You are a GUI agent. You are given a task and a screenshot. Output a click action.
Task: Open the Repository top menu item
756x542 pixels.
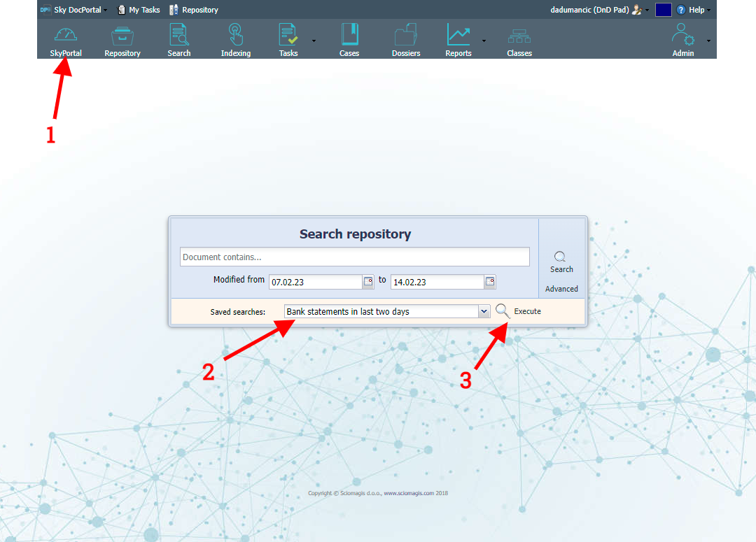pyautogui.click(x=194, y=10)
